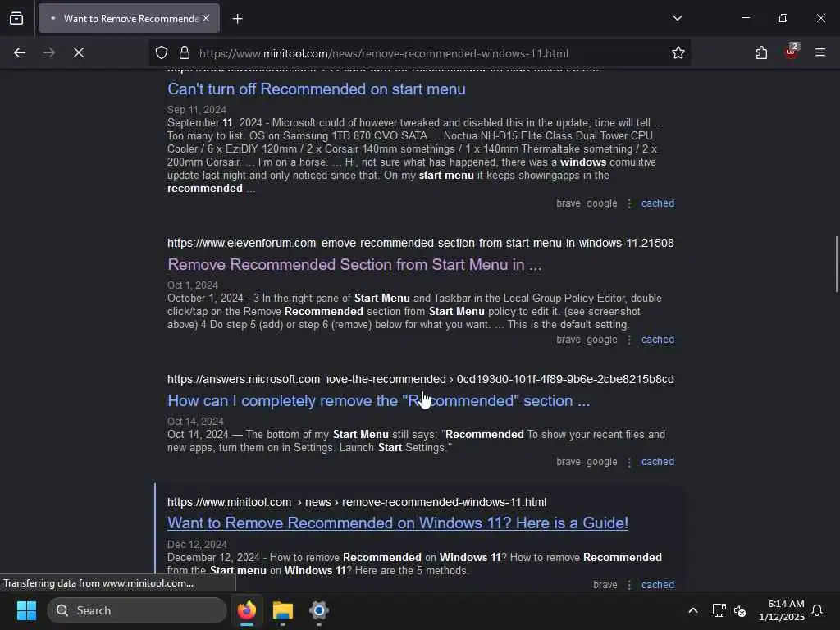This screenshot has height=630, width=840.
Task: Click the taskbar Search box
Action: 137,610
